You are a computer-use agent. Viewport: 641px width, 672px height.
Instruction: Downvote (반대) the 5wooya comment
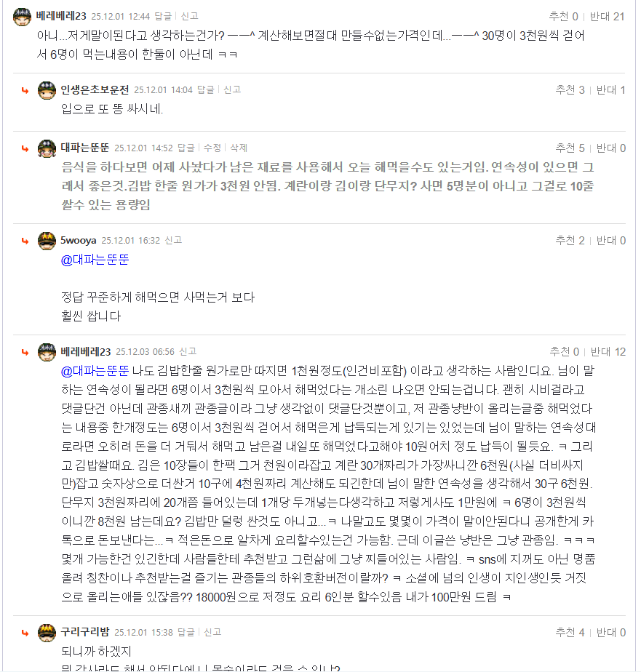coord(611,241)
